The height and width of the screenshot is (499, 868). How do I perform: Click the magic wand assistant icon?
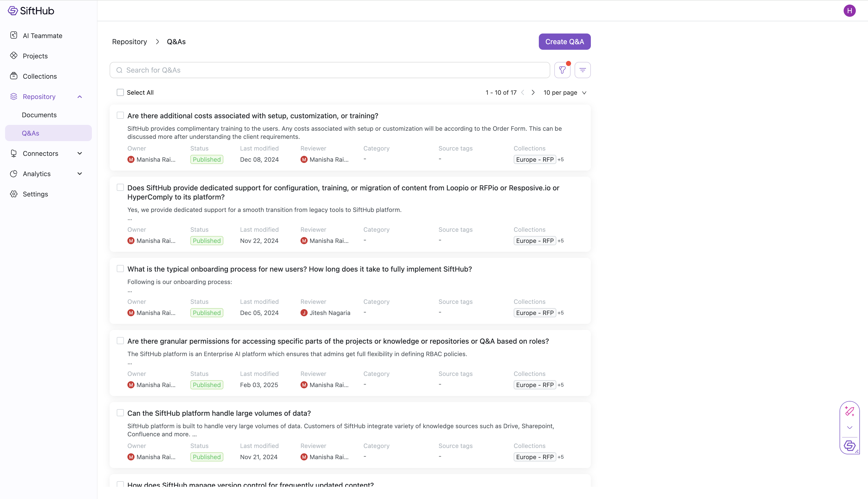(849, 411)
